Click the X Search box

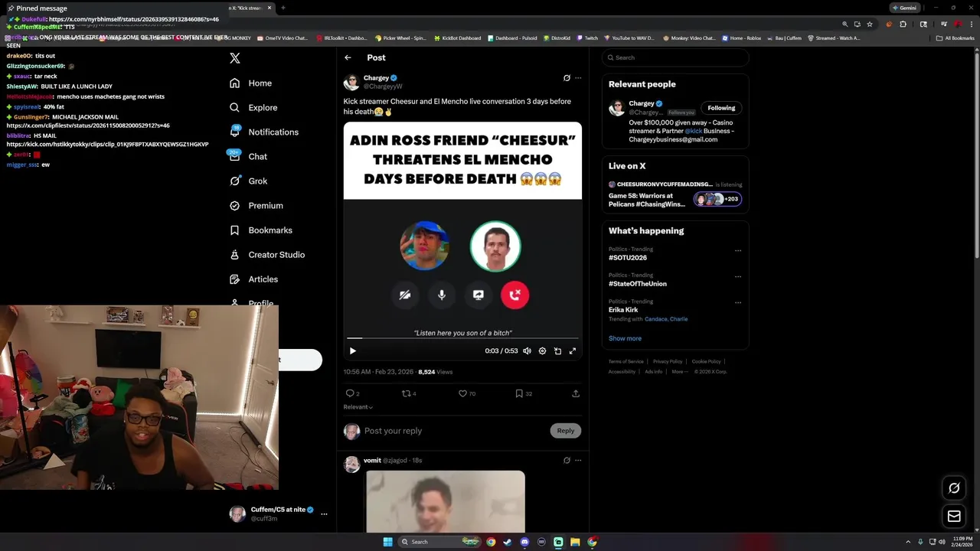(x=675, y=57)
